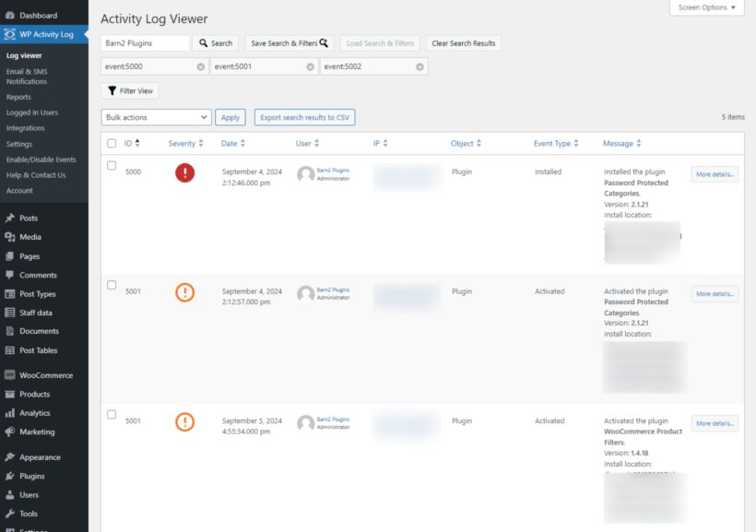Click the Marketing megaphone icon

[x=11, y=432]
